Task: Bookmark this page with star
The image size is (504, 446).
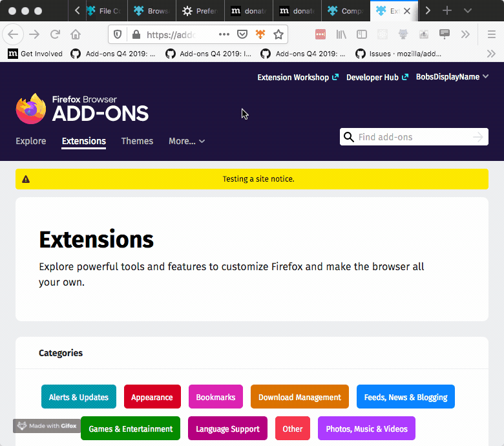Action: [278, 34]
